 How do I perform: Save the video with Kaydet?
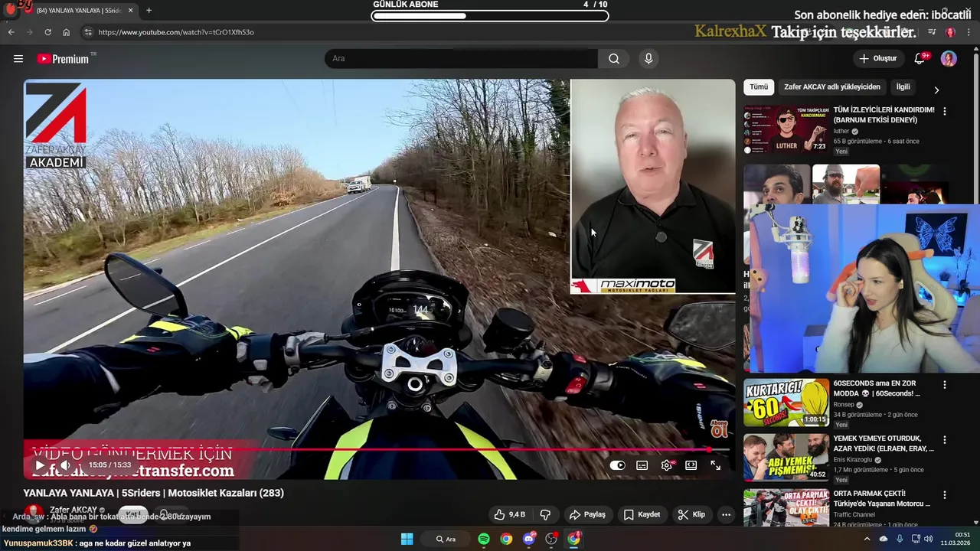(642, 514)
